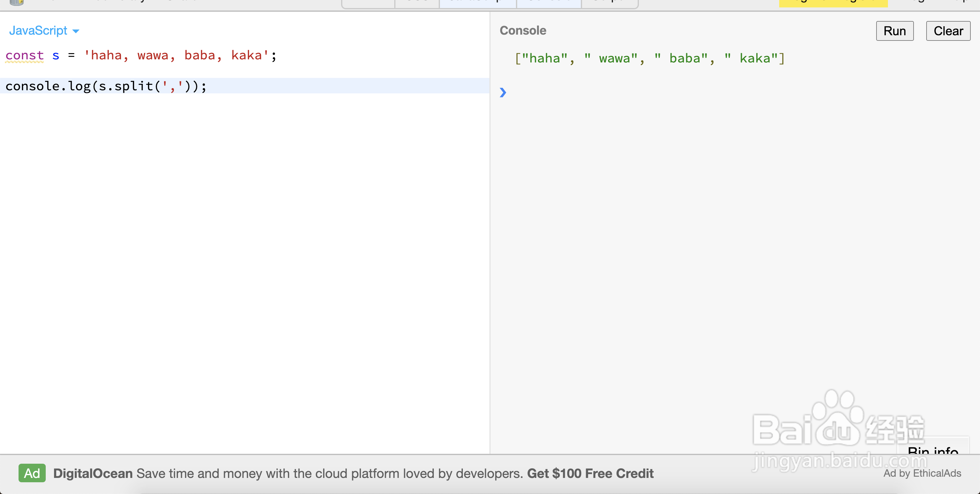
Task: Toggle the HTML panel tab
Action: pyautogui.click(x=368, y=3)
